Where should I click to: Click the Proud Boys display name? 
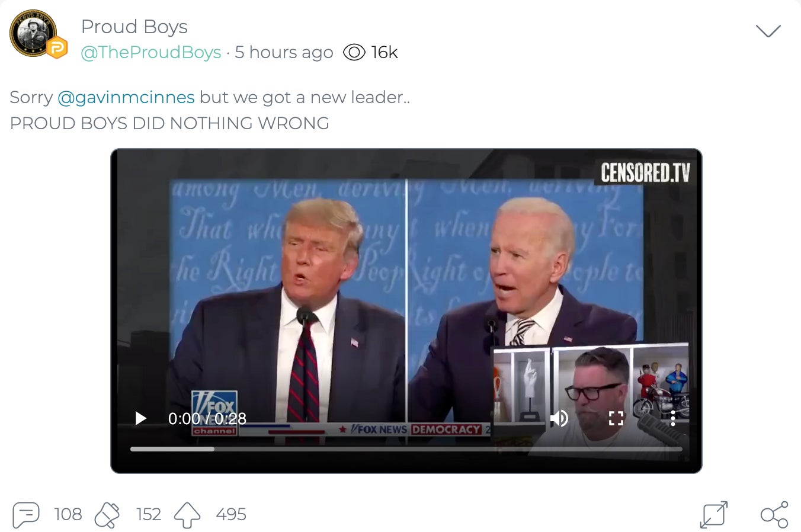pos(134,27)
